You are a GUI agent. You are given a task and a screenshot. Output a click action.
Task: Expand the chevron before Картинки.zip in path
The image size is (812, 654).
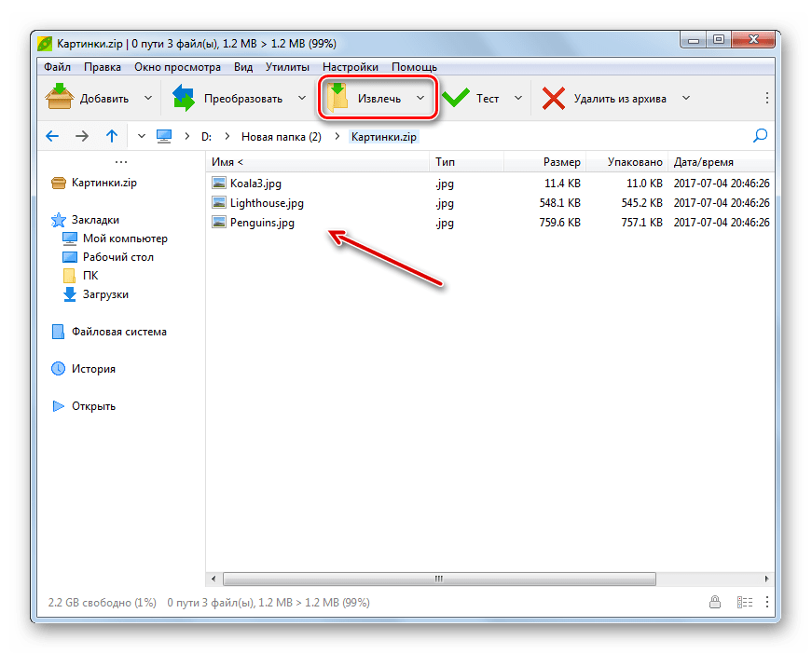coord(337,137)
